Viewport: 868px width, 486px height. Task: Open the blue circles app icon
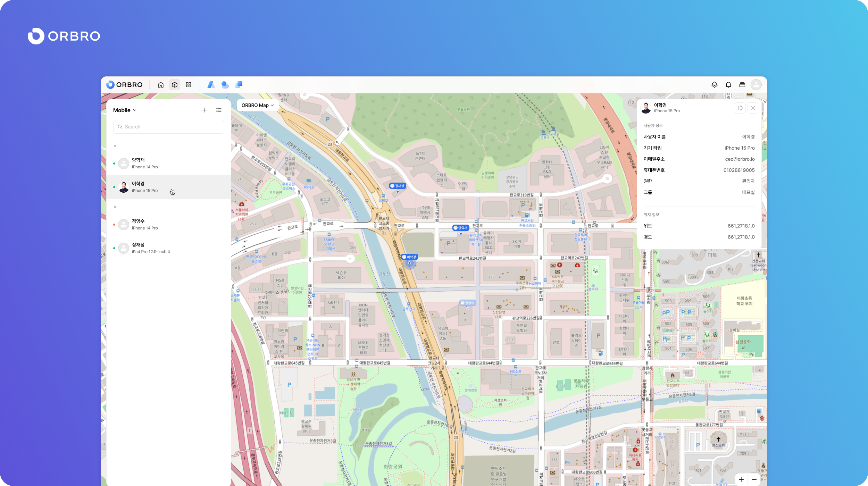(x=225, y=85)
